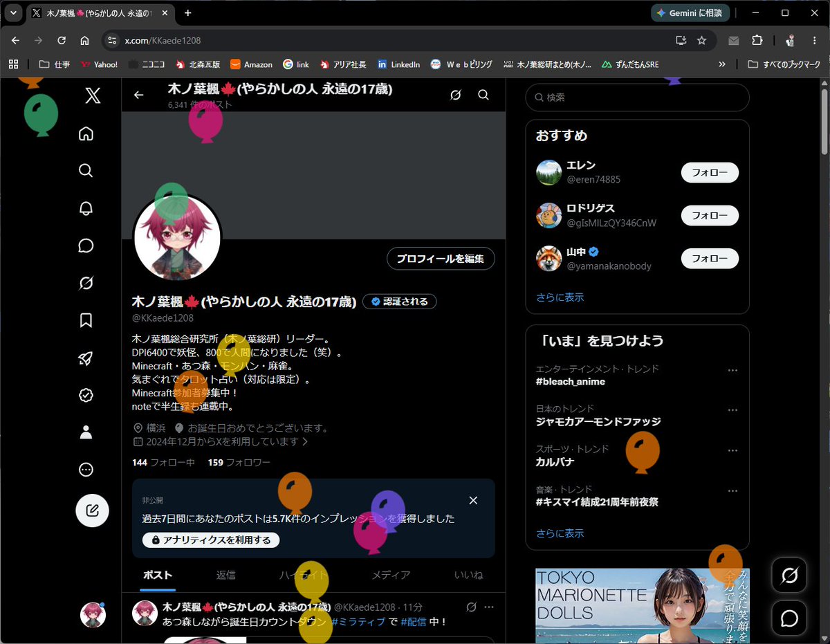Compose a new post with the feather button
Screen dimensions: 830x644
pos(92,511)
